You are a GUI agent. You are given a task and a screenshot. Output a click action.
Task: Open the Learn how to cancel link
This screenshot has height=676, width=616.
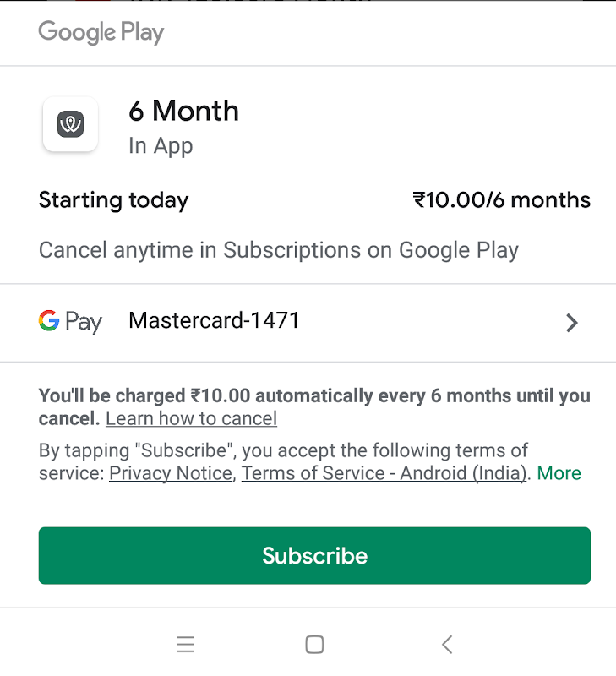tap(191, 418)
